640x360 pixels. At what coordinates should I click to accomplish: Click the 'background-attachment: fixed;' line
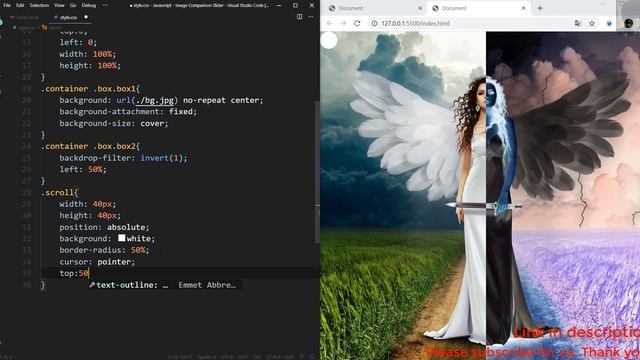click(x=128, y=112)
